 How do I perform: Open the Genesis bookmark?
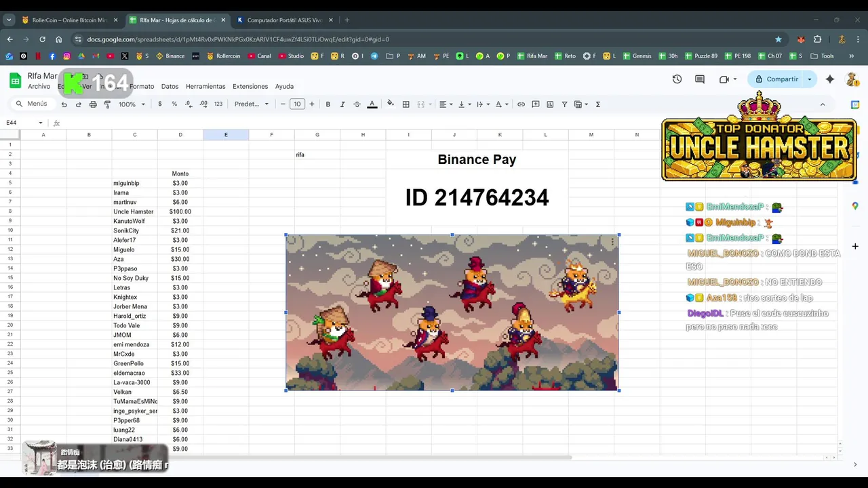637,56
